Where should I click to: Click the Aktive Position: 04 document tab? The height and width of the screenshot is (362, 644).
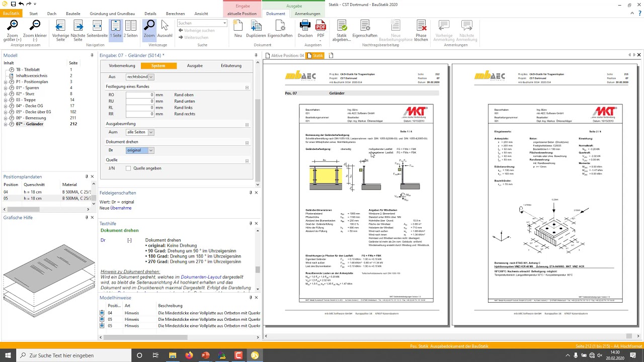pos(285,55)
